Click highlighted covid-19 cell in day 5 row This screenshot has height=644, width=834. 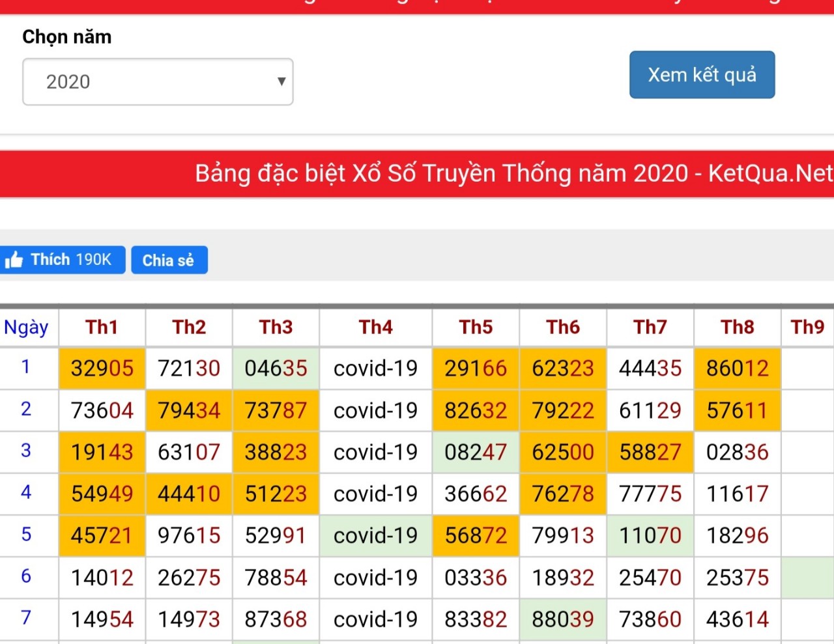(x=376, y=535)
